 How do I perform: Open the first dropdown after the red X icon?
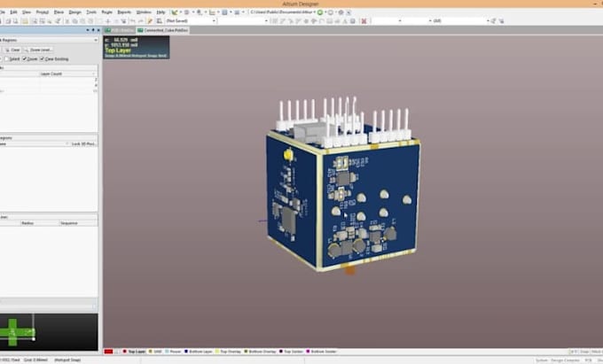386,20
